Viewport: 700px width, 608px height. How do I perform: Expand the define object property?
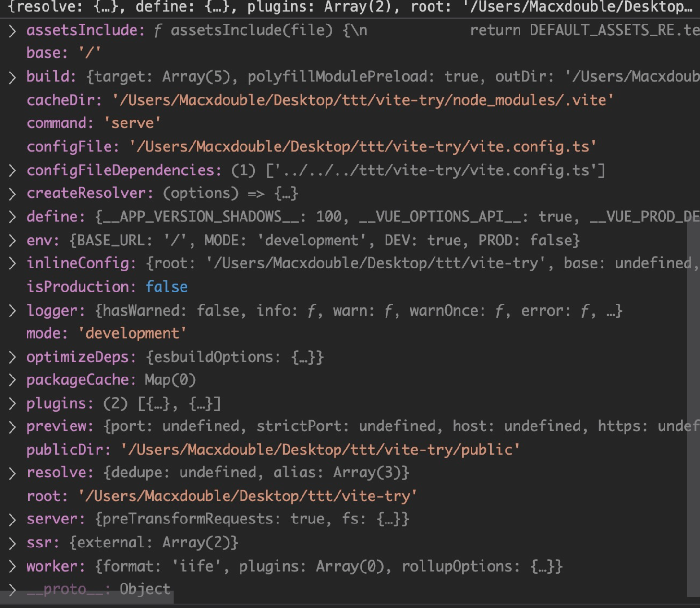[x=12, y=217]
